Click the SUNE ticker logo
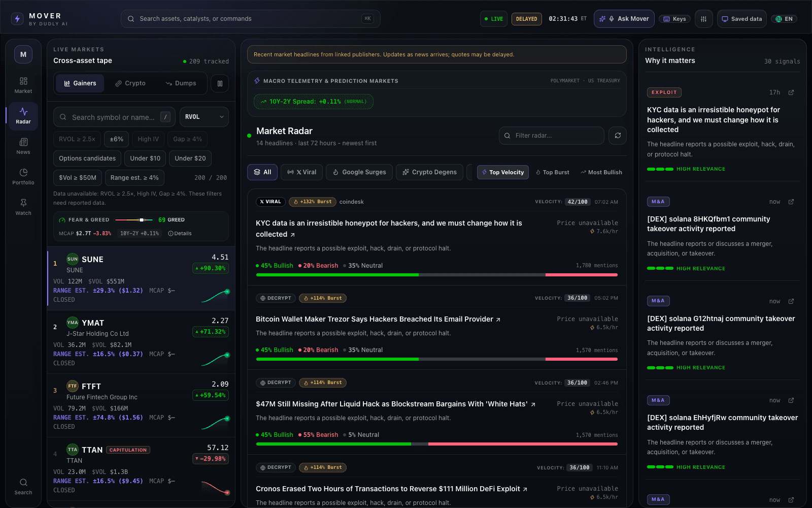This screenshot has width=812, height=508. (73, 259)
